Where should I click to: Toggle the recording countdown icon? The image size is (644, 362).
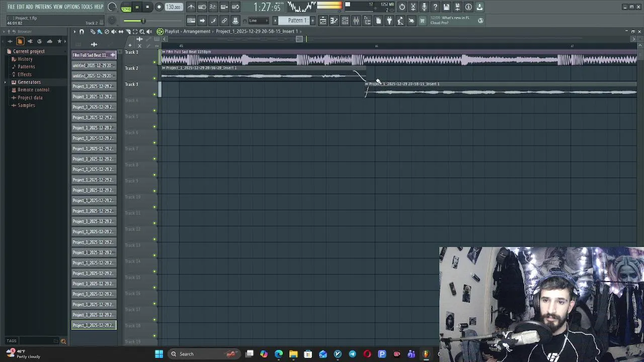(x=213, y=7)
